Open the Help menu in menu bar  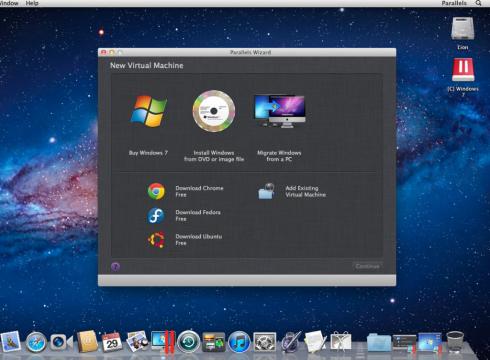(32, 3)
